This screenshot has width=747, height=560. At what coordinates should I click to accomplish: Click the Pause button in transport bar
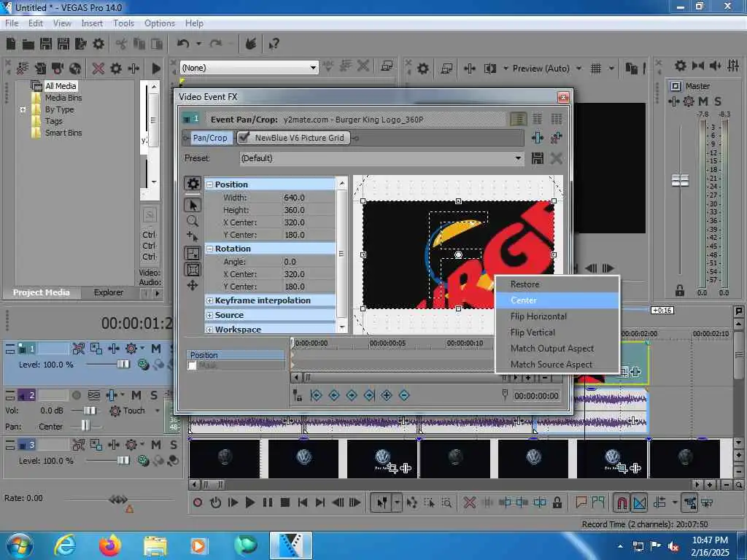(267, 502)
